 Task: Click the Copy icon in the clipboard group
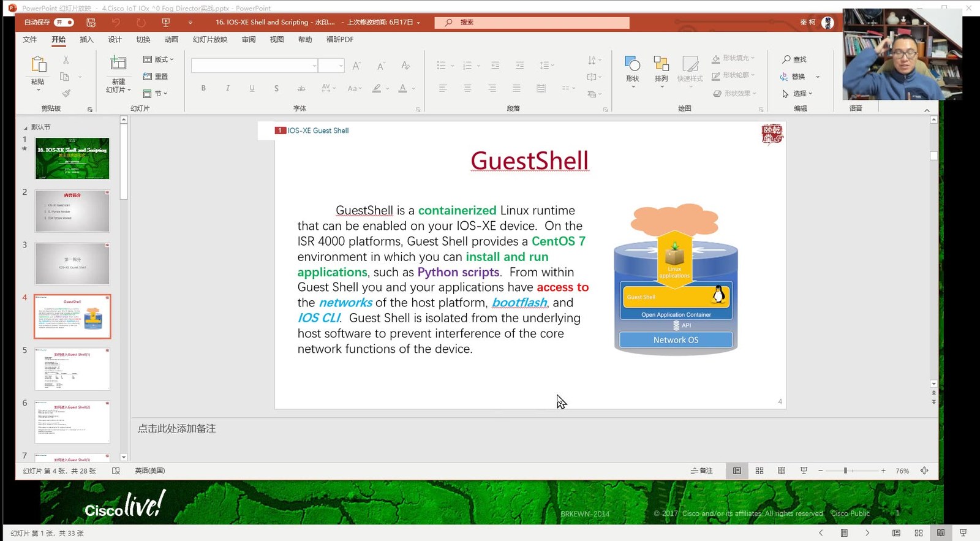click(x=64, y=77)
